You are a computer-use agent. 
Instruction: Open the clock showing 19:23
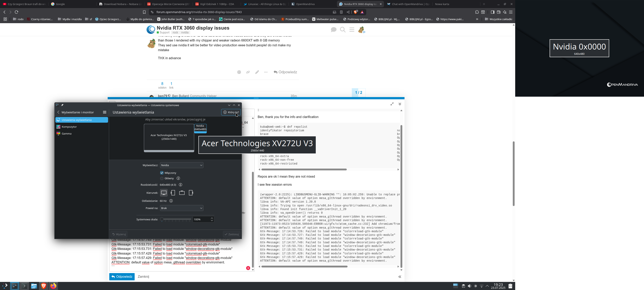tap(498, 286)
